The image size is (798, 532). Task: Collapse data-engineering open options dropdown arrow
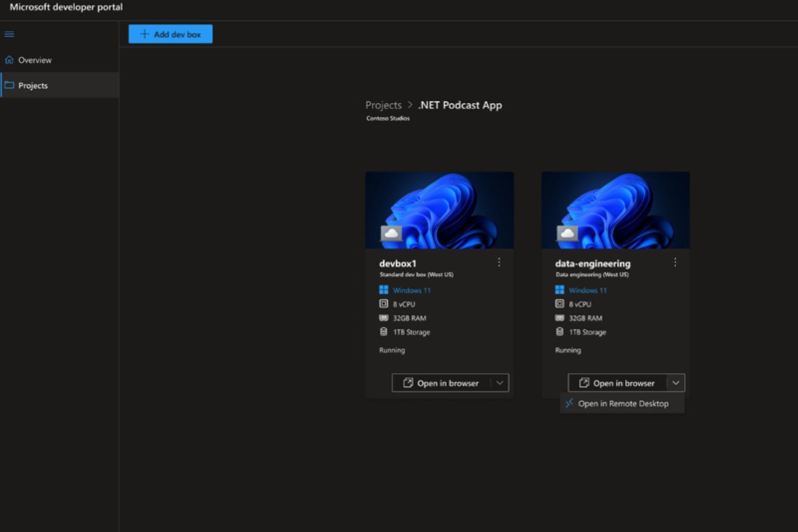[x=675, y=383]
